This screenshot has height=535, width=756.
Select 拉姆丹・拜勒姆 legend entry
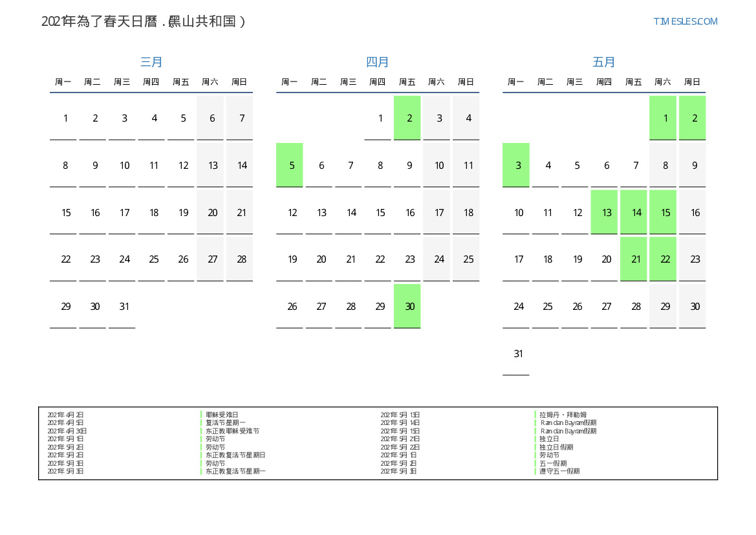[563, 415]
